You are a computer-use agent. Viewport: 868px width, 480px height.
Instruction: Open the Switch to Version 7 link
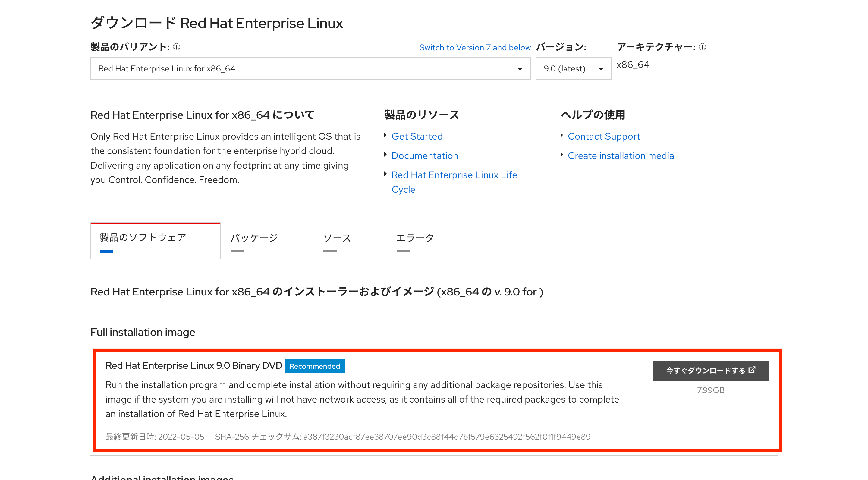475,47
